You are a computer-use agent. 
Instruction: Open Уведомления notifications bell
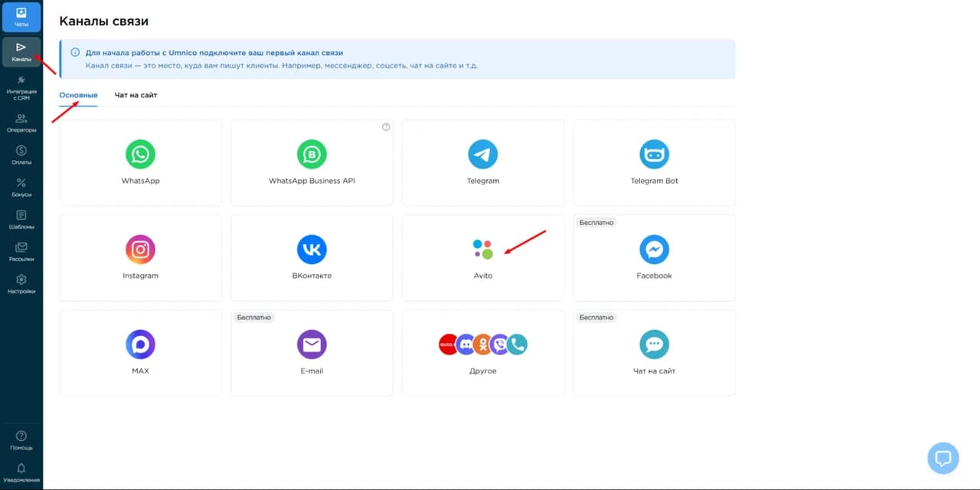[21, 472]
